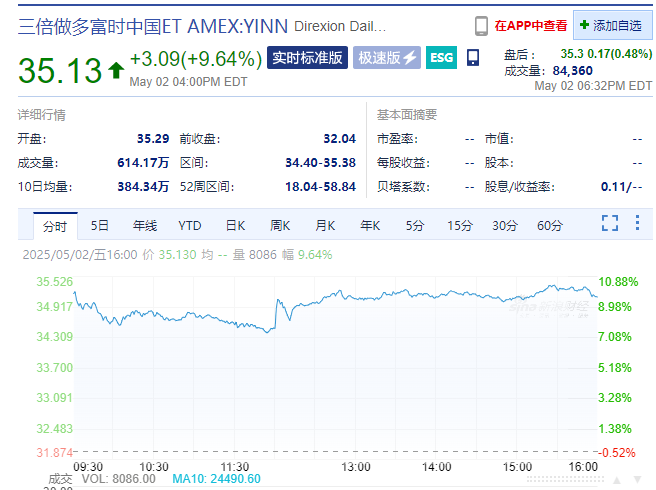Show the YTD chart view
The width and height of the screenshot is (656, 490).
tap(190, 225)
